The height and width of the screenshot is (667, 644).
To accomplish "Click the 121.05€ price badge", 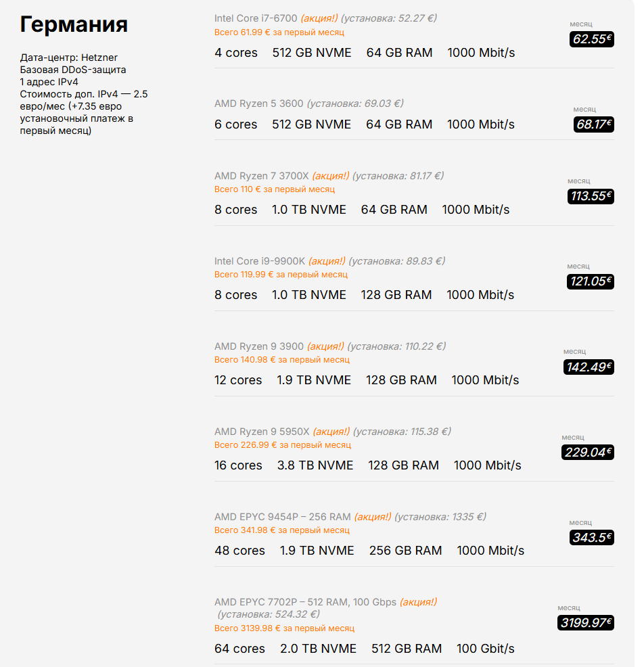I will (x=590, y=281).
